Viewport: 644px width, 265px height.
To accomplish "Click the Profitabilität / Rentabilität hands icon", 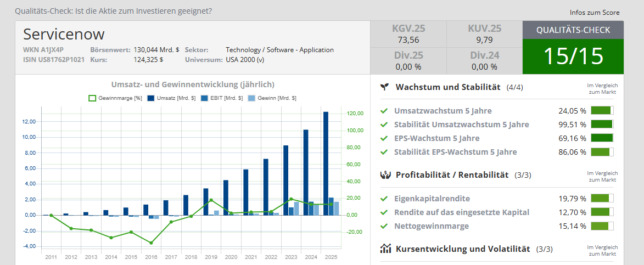I will [x=385, y=175].
